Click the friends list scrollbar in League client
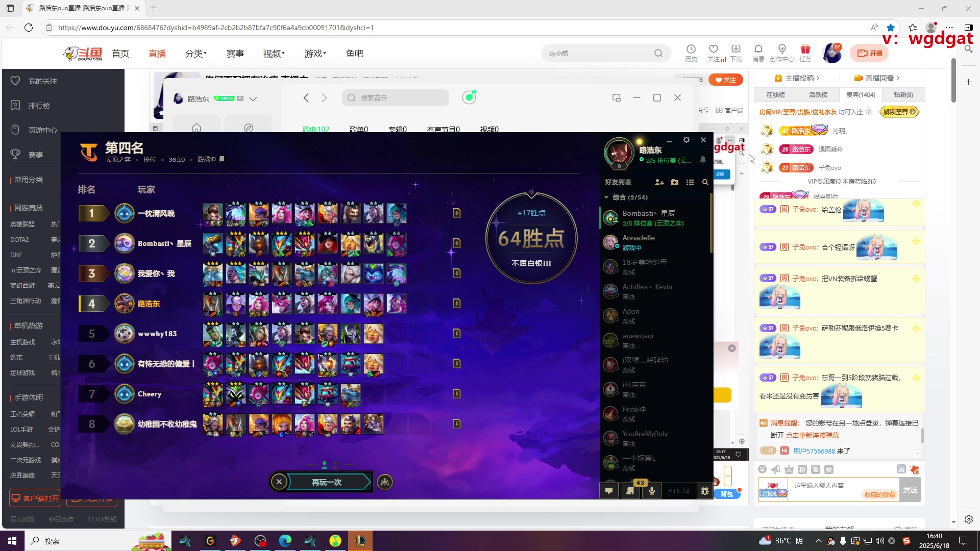980x551 pixels. [711, 222]
